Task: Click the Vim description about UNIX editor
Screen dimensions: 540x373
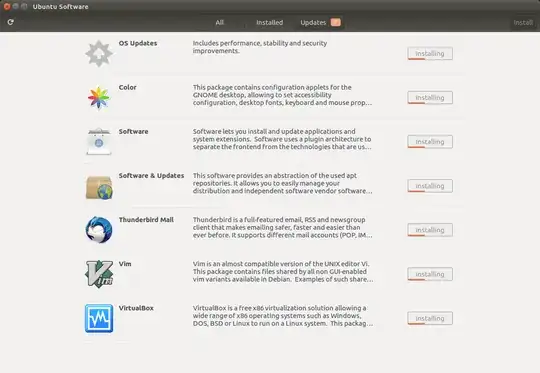Action: pos(283,271)
